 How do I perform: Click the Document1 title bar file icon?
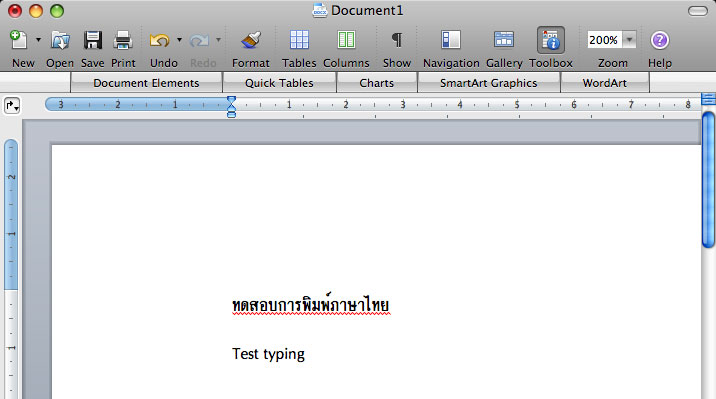(x=320, y=10)
